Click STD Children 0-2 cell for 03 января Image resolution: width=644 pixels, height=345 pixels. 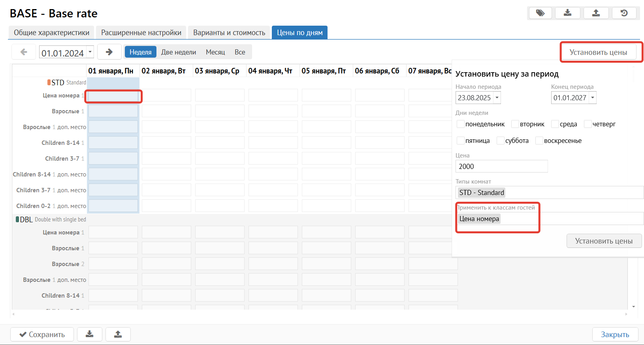220,206
